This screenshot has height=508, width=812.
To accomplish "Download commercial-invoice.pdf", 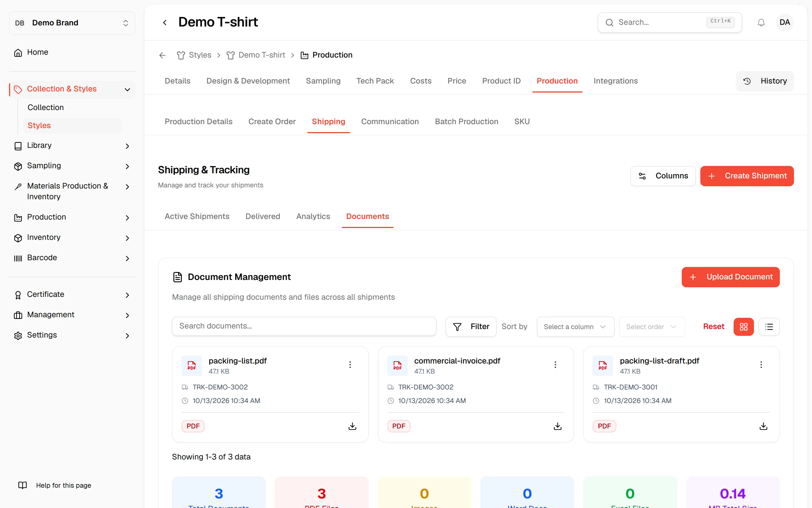I will tap(558, 426).
